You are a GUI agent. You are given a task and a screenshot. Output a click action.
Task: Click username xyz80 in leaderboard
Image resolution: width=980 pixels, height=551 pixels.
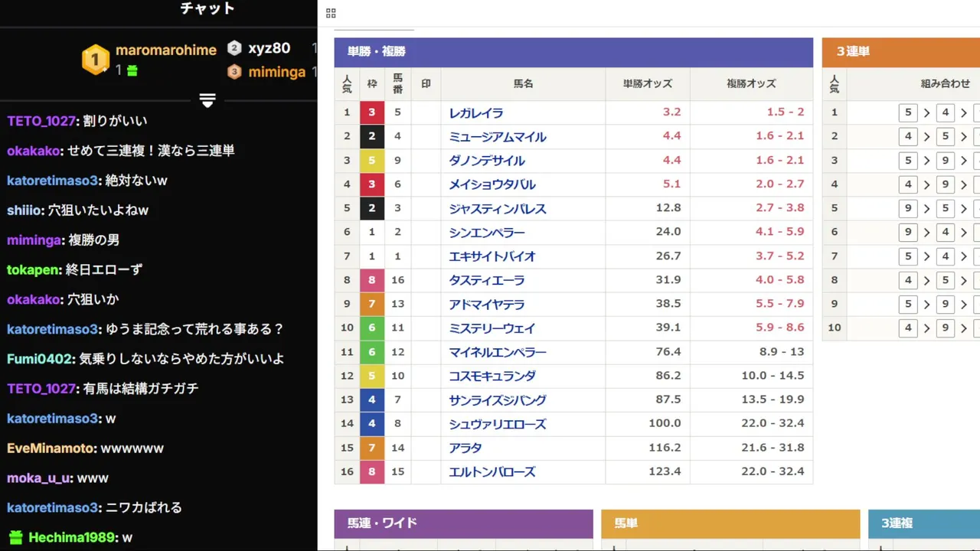click(269, 48)
